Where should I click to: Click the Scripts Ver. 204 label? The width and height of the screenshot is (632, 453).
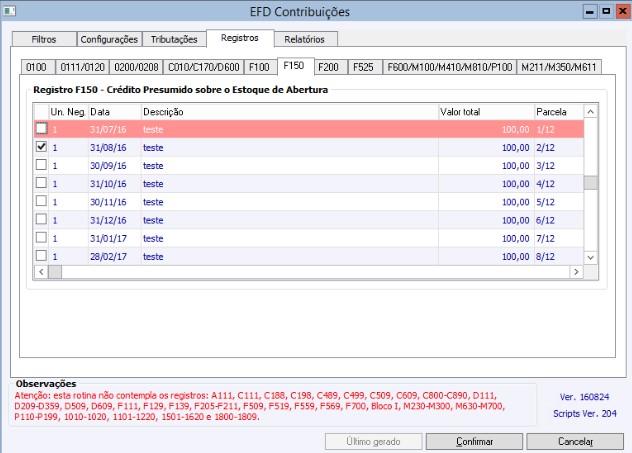(x=585, y=414)
